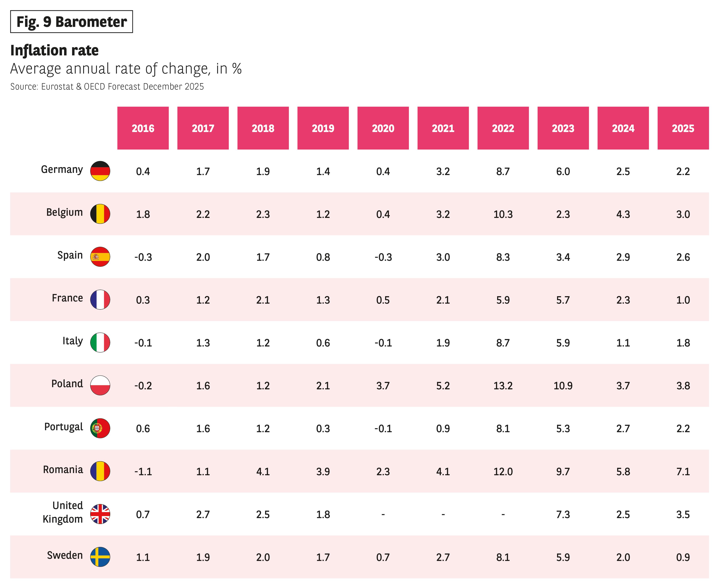721x588 pixels.
Task: Select the Sweden flag icon
Action: tap(100, 557)
